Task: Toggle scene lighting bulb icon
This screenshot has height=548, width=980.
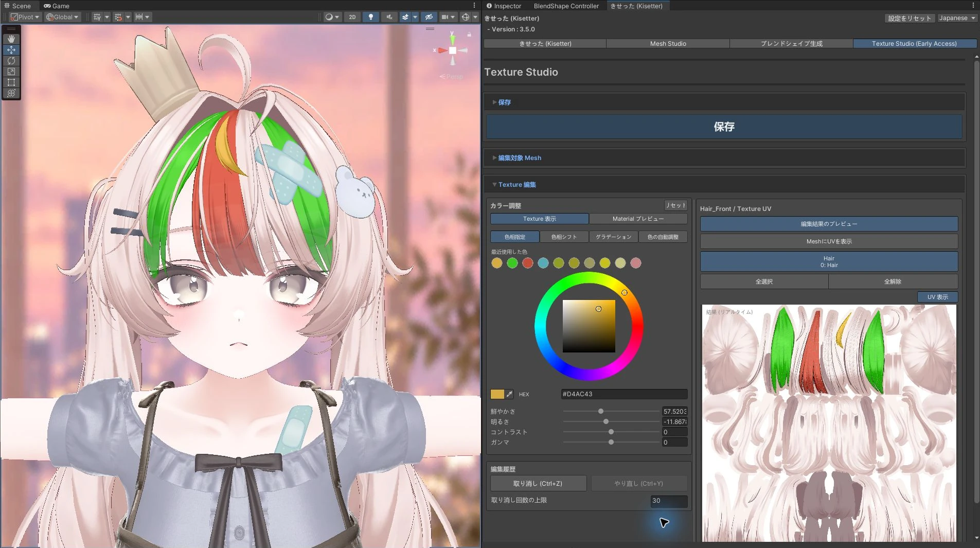Action: (370, 17)
